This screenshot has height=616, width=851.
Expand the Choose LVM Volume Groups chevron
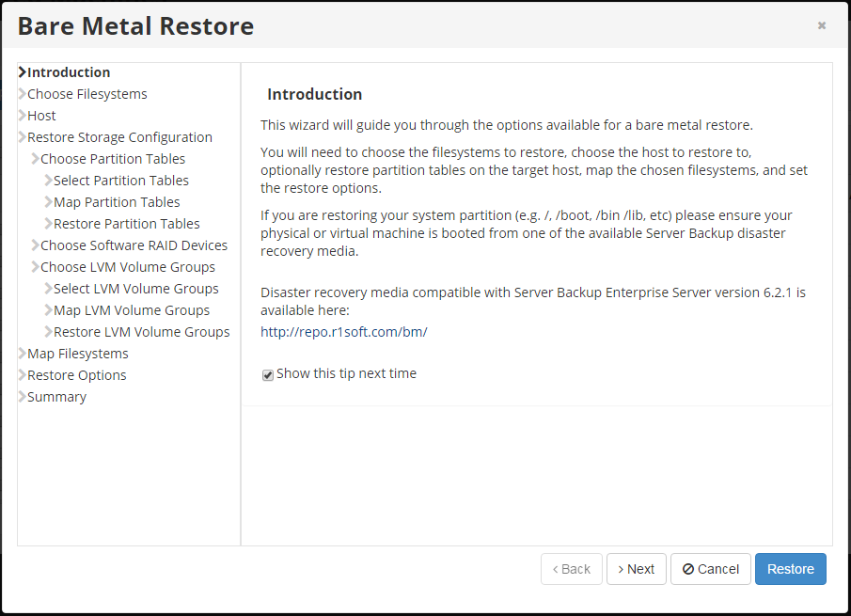point(36,267)
